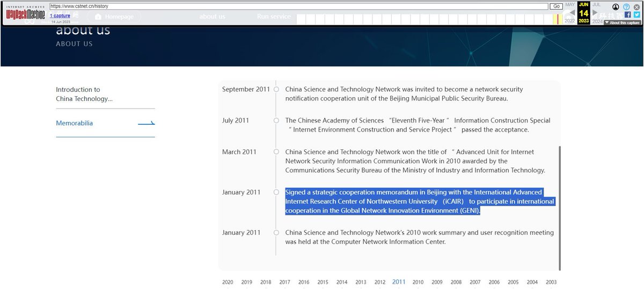This screenshot has height=289, width=644.
Task: Select year 2012 in timeline
Action: click(x=380, y=282)
